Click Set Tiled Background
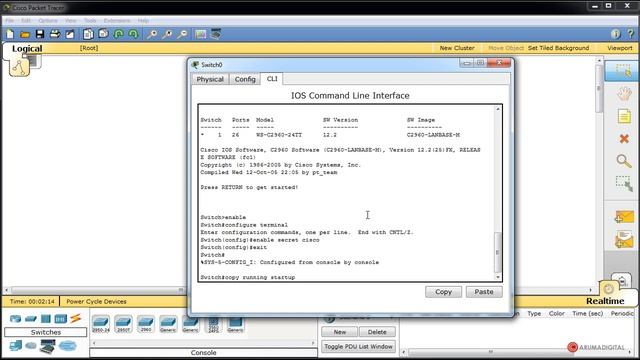 pyautogui.click(x=558, y=48)
